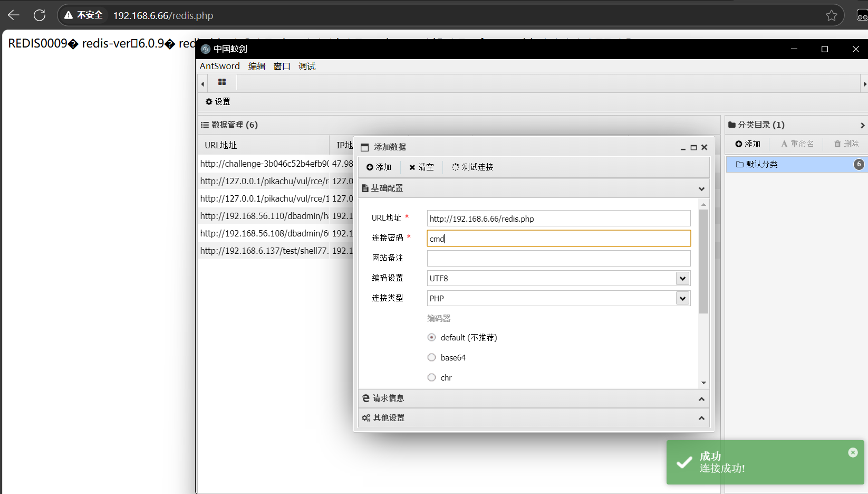Select the challenge-3b046c52b4efb9 URL row

[264, 164]
